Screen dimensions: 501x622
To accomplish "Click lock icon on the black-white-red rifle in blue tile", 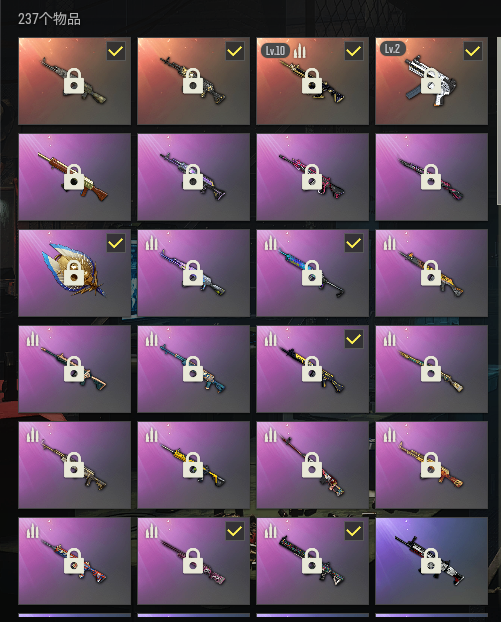I will point(431,561).
